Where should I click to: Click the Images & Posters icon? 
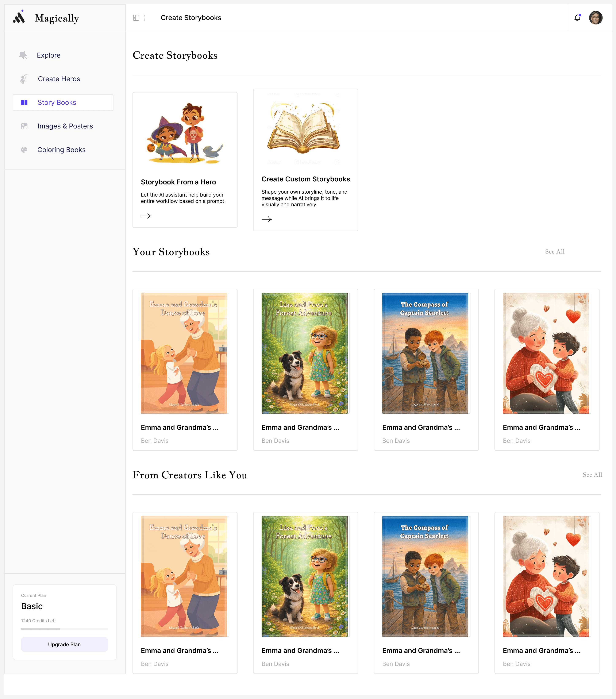coord(24,126)
